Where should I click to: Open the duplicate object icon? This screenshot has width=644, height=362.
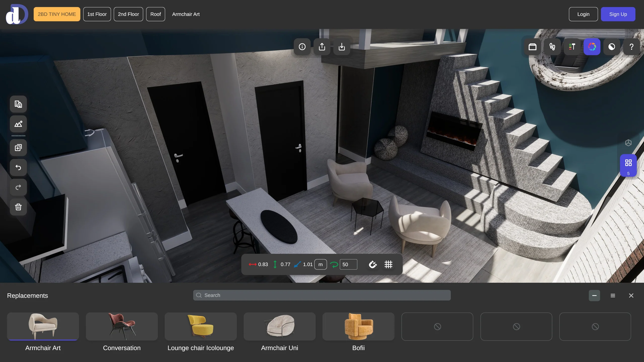tap(18, 148)
